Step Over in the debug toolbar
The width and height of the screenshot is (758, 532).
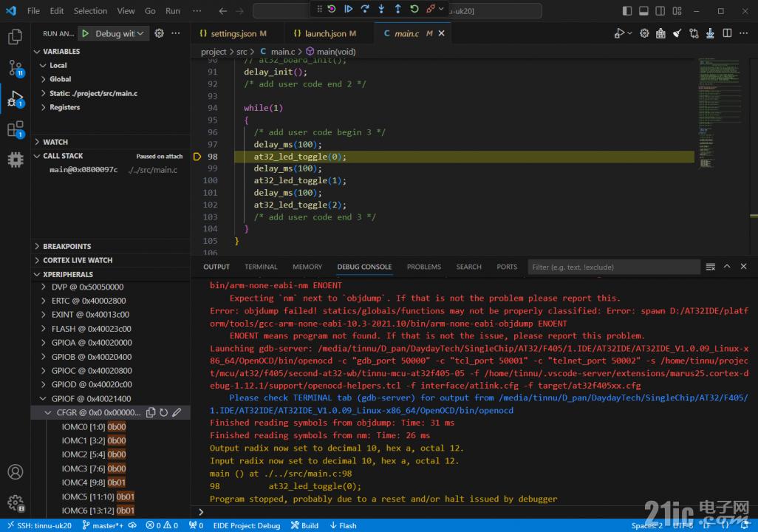point(364,9)
